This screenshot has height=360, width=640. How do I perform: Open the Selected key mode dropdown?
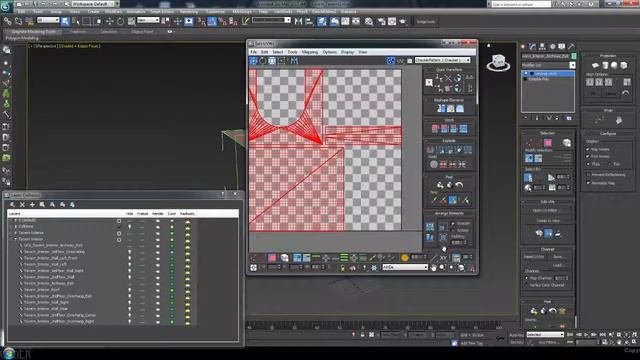click(x=545, y=335)
